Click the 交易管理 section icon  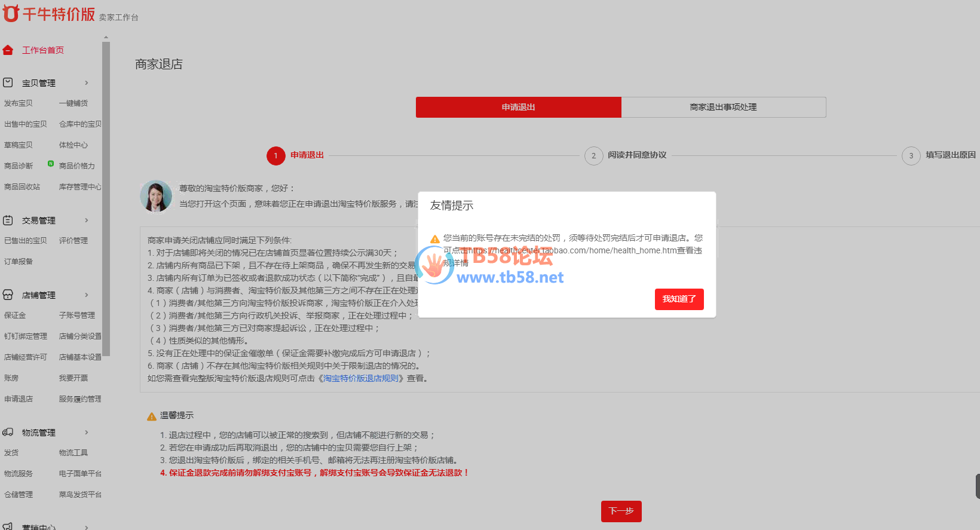point(8,220)
